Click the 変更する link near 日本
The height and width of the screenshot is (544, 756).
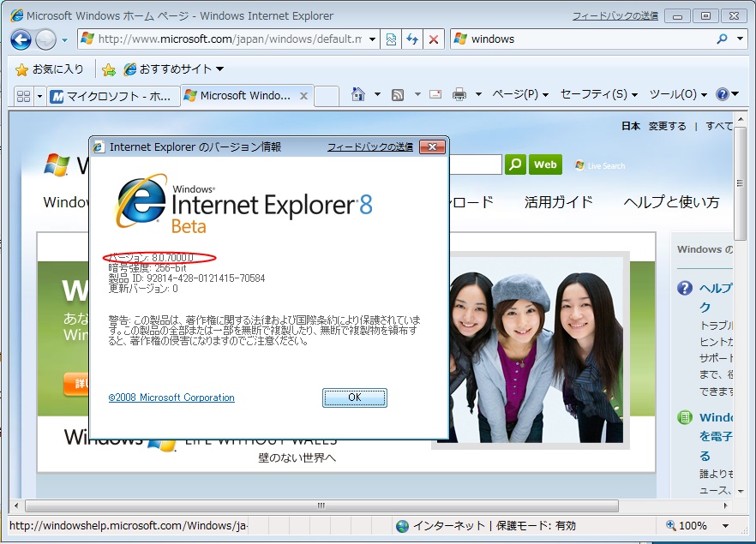pos(667,126)
